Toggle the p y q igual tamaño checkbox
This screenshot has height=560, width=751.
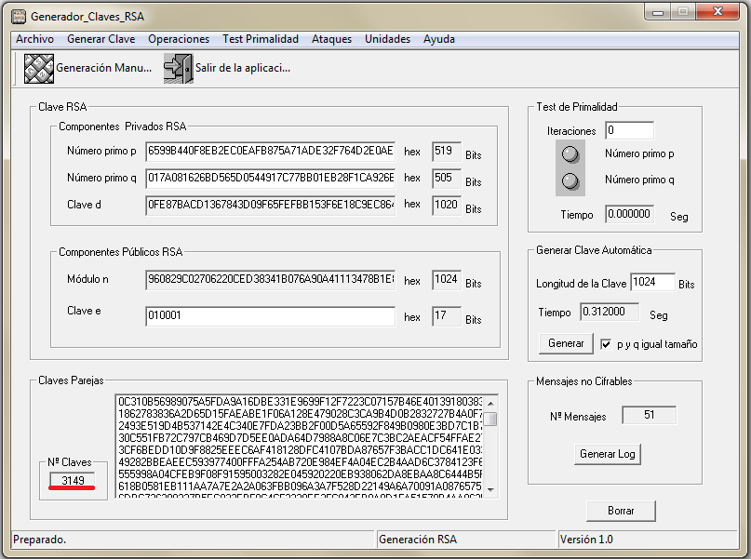pyautogui.click(x=606, y=344)
